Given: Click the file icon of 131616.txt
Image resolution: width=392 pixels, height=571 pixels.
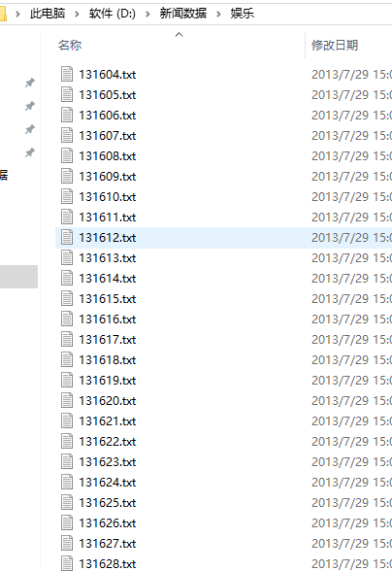Looking at the screenshot, I should (x=67, y=319).
